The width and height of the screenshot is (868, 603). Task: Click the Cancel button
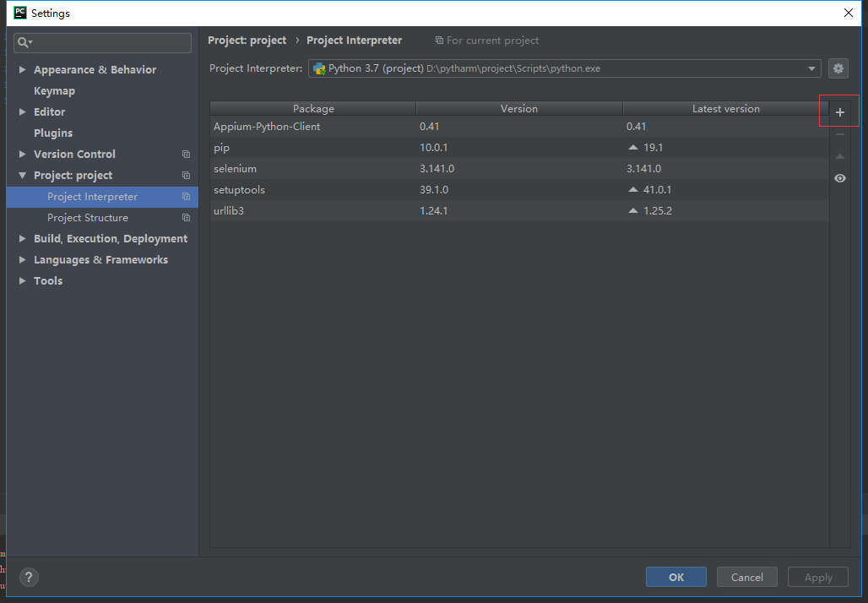pyautogui.click(x=746, y=577)
